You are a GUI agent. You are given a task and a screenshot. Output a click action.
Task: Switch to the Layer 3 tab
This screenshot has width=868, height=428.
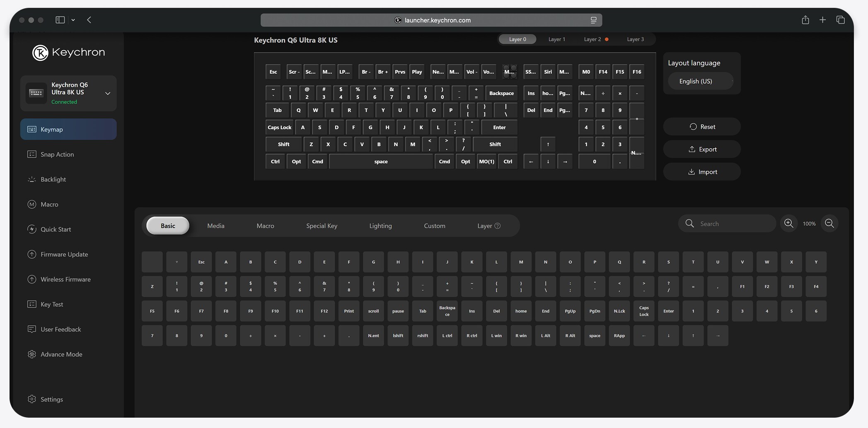tap(635, 39)
